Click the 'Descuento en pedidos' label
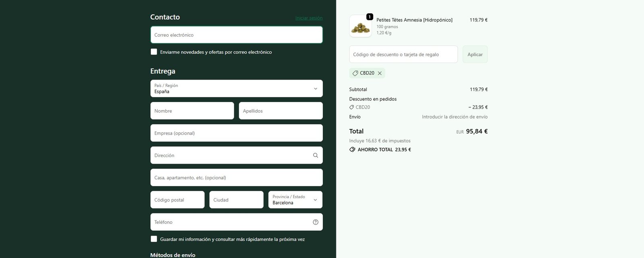The width and height of the screenshot is (644, 258). coord(373,99)
